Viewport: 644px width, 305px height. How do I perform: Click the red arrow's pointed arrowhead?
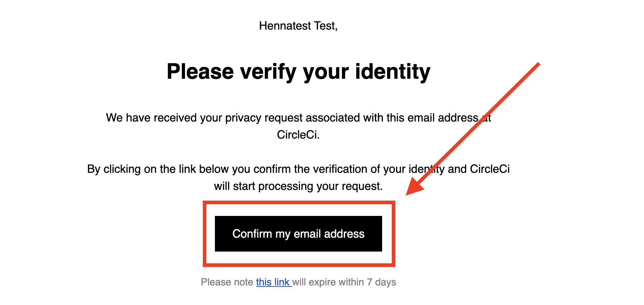[413, 190]
